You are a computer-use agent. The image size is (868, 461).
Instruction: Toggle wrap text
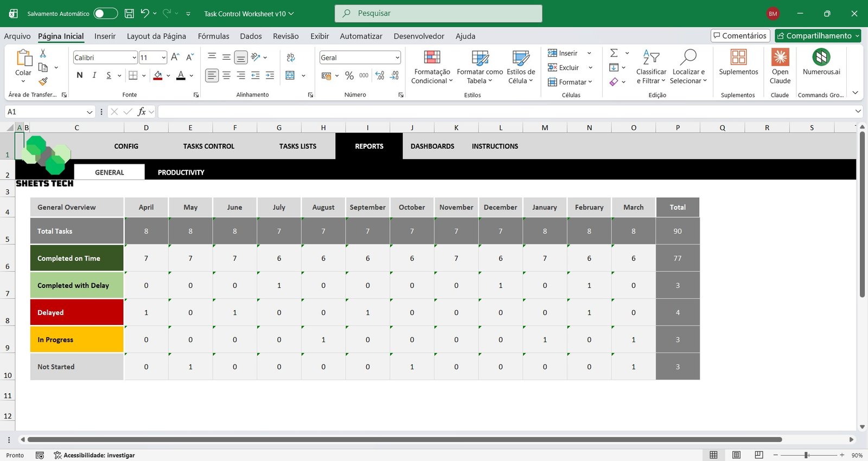coord(291,57)
